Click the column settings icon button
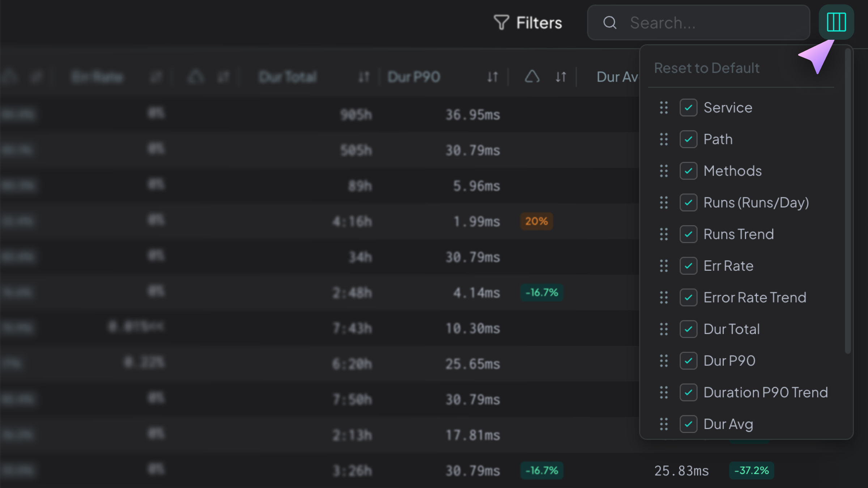The height and width of the screenshot is (488, 868). 836,22
